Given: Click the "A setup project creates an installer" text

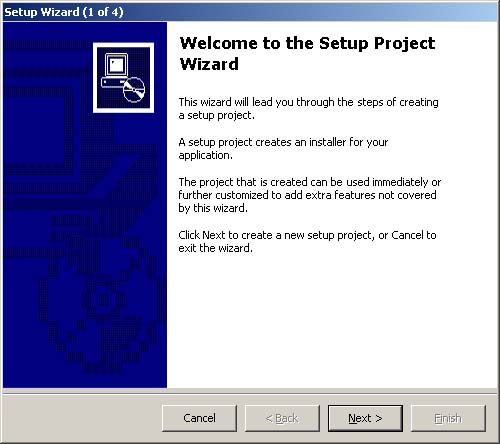Looking at the screenshot, I should [x=283, y=148].
